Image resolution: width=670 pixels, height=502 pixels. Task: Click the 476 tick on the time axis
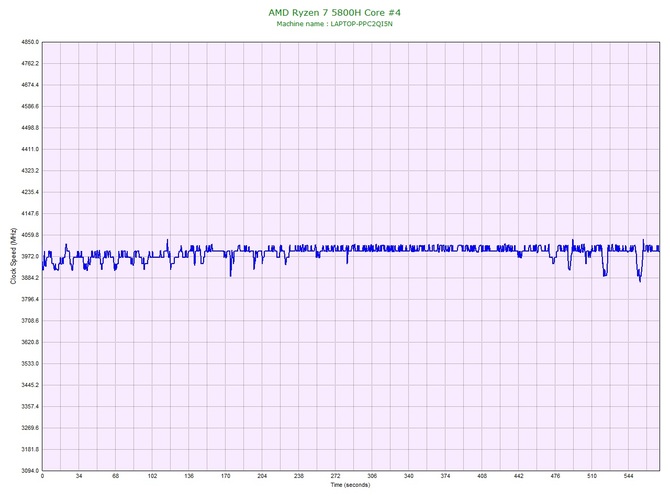[x=555, y=476]
